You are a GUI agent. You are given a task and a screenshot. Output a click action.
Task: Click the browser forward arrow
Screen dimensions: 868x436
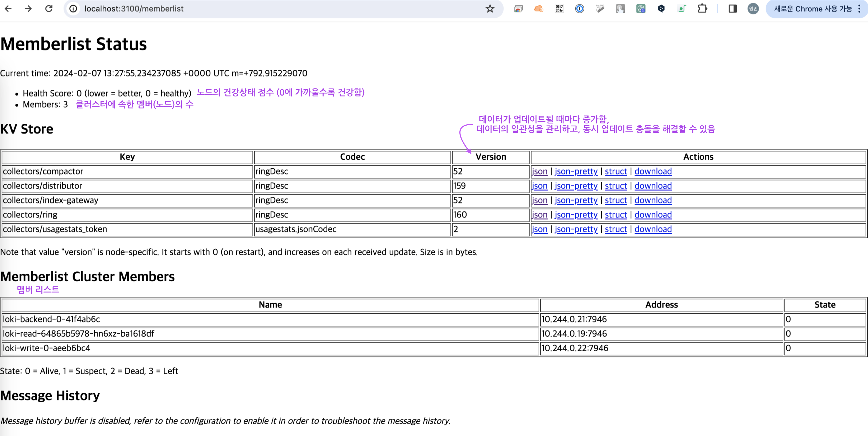click(28, 9)
